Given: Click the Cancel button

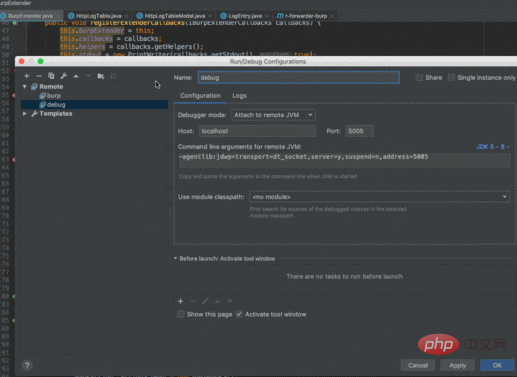Looking at the screenshot, I should click(418, 365).
